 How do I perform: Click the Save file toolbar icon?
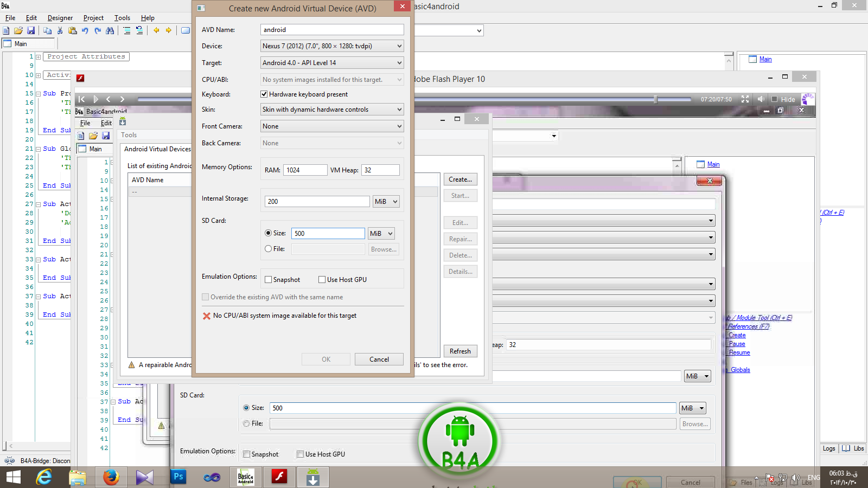(31, 30)
